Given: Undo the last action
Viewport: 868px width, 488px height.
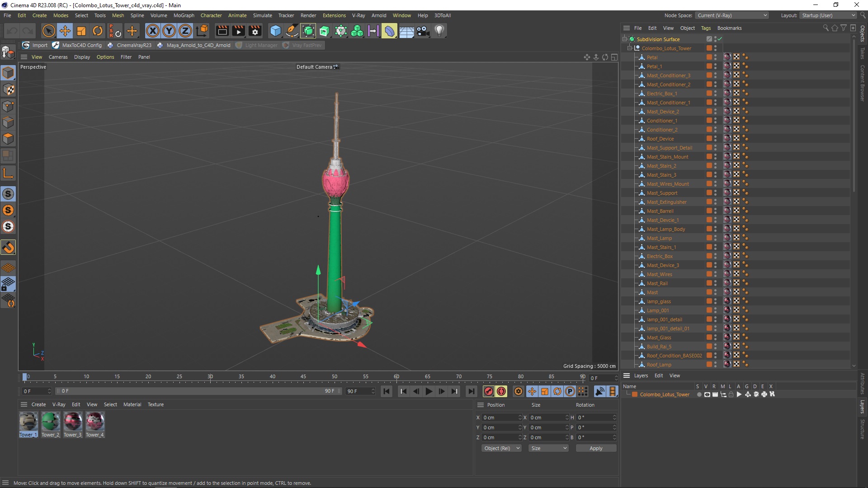Looking at the screenshot, I should coord(12,31).
